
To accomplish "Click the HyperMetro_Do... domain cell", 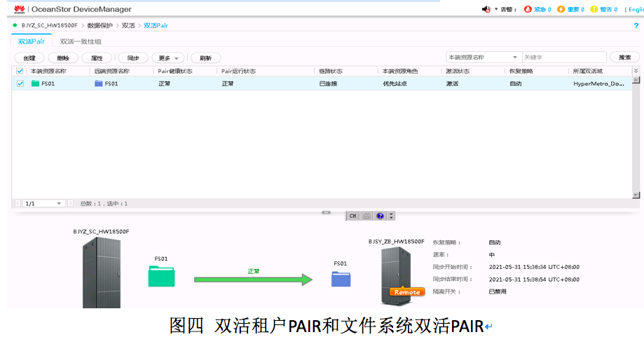I will pyautogui.click(x=599, y=83).
